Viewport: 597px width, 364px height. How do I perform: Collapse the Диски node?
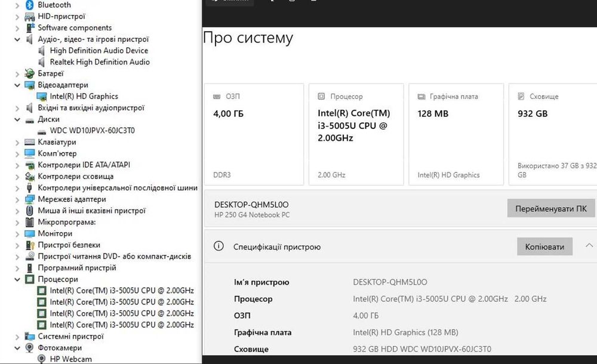pos(17,119)
